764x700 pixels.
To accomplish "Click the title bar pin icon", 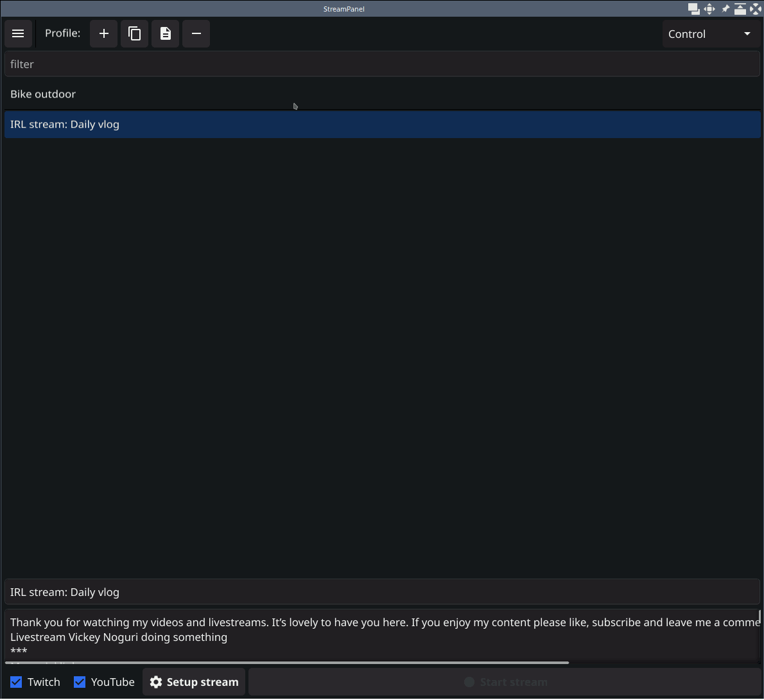I will [725, 9].
